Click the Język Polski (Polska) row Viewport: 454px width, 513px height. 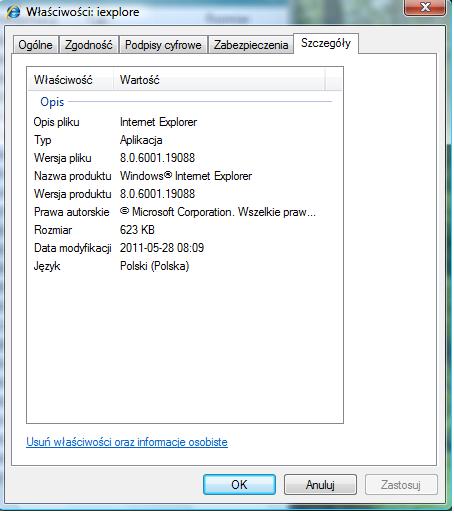[x=185, y=266]
